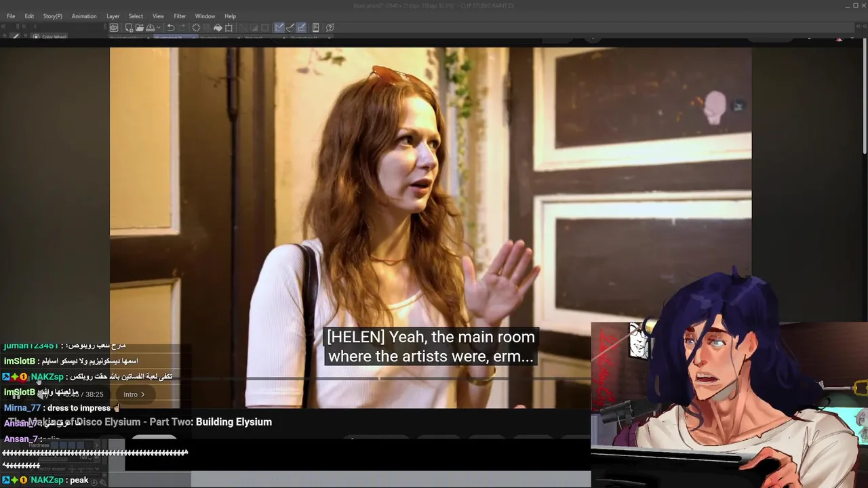Toggle Snap to Special Ruler icon

pos(290,28)
